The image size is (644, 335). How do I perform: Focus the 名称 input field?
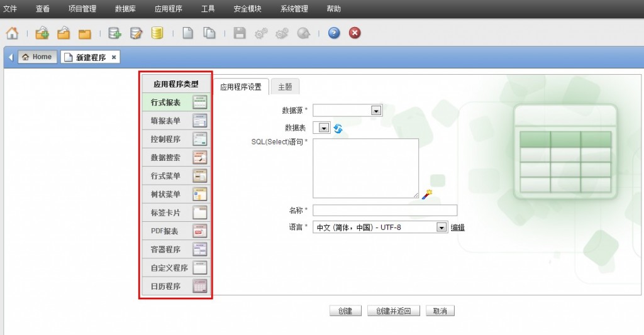point(385,210)
